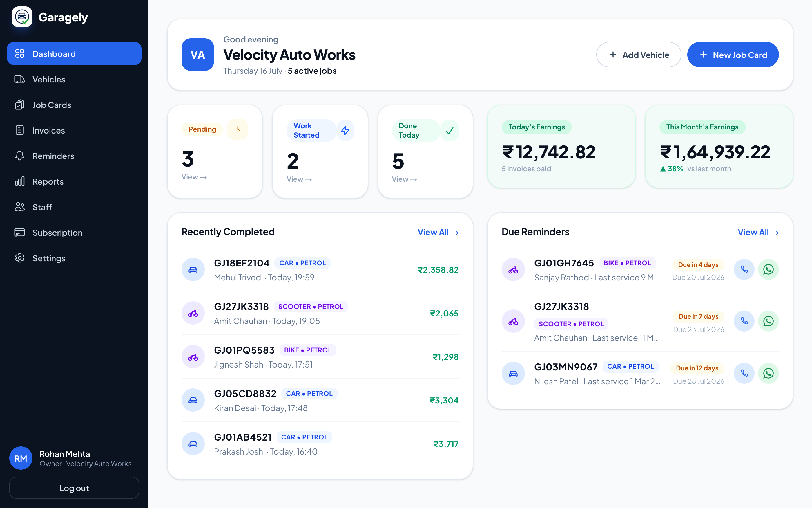812x508 pixels.
Task: Go to Vehicles page
Action: [74, 79]
